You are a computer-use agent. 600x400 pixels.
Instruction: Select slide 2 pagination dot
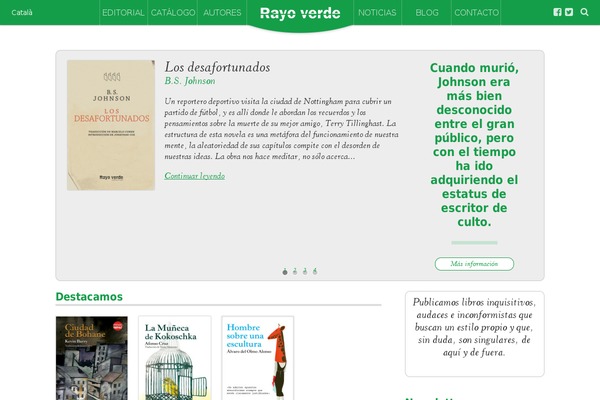[x=295, y=271]
